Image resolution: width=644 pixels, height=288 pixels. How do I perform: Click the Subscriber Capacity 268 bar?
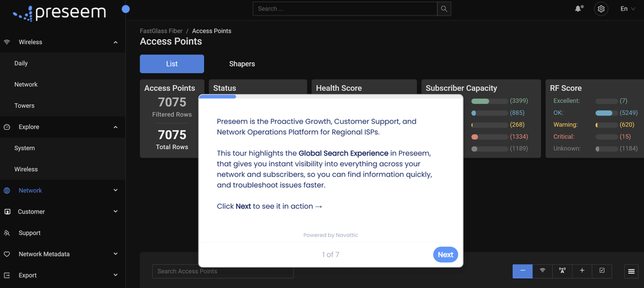(x=489, y=125)
